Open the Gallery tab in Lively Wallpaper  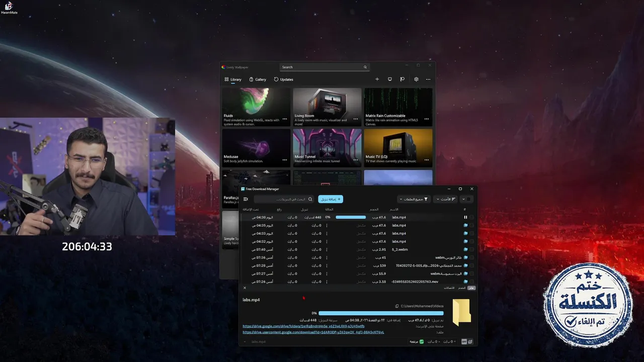click(x=258, y=79)
